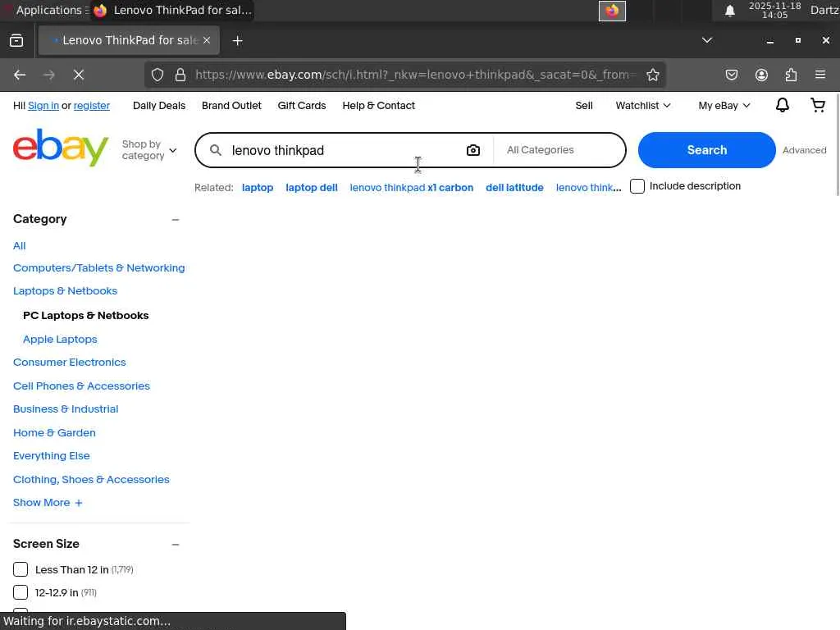Select the All category link
The image size is (840, 630).
[x=20, y=246]
